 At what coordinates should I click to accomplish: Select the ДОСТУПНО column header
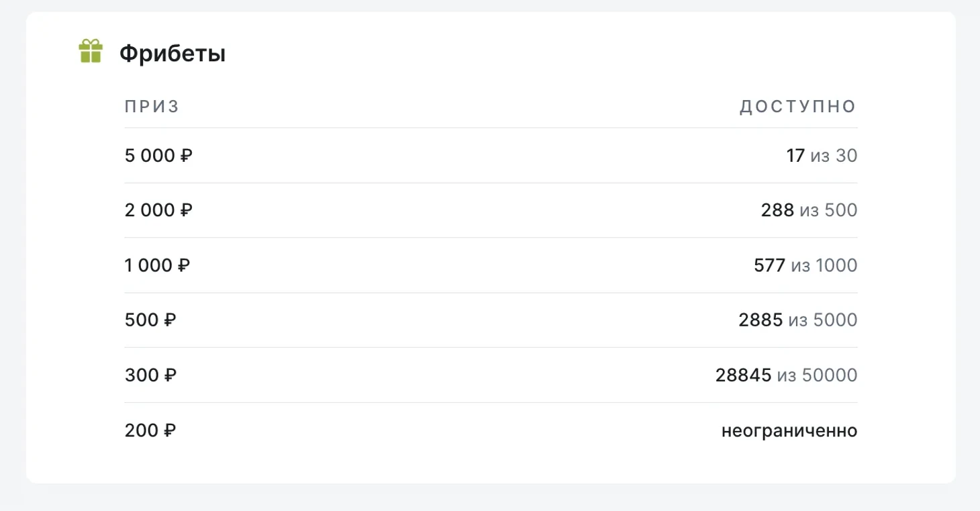point(797,107)
